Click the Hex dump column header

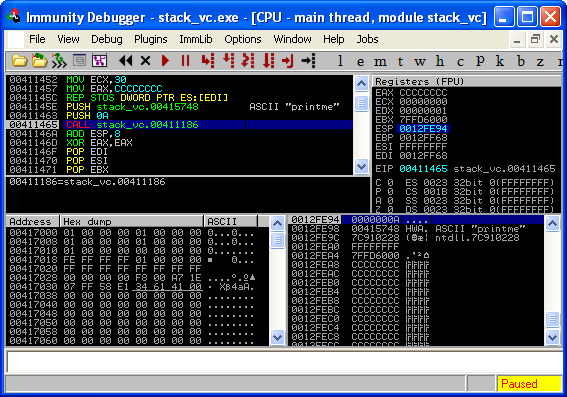pos(132,221)
